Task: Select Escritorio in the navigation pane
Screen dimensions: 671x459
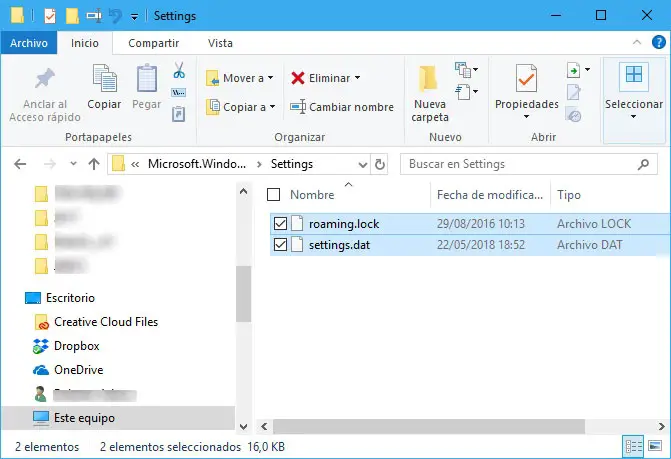Action: point(70,298)
